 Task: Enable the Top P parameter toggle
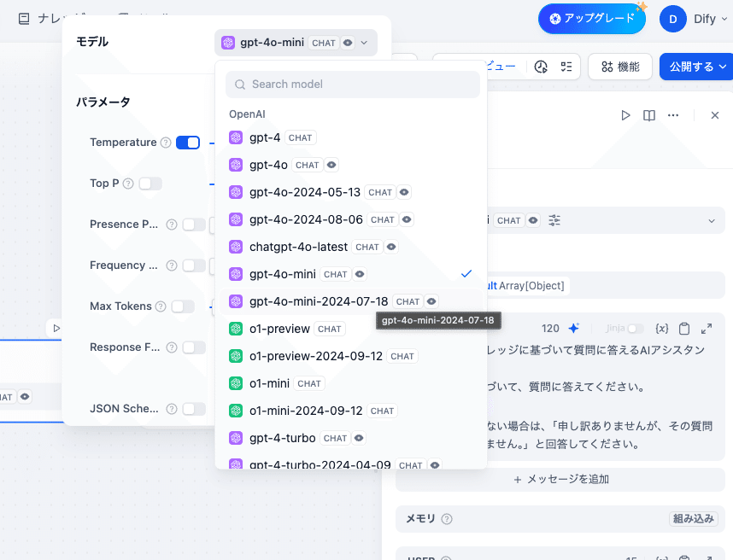click(x=150, y=184)
